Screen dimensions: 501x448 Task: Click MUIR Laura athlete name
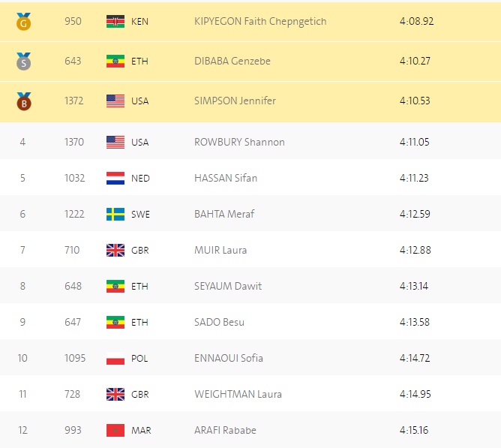(x=220, y=250)
